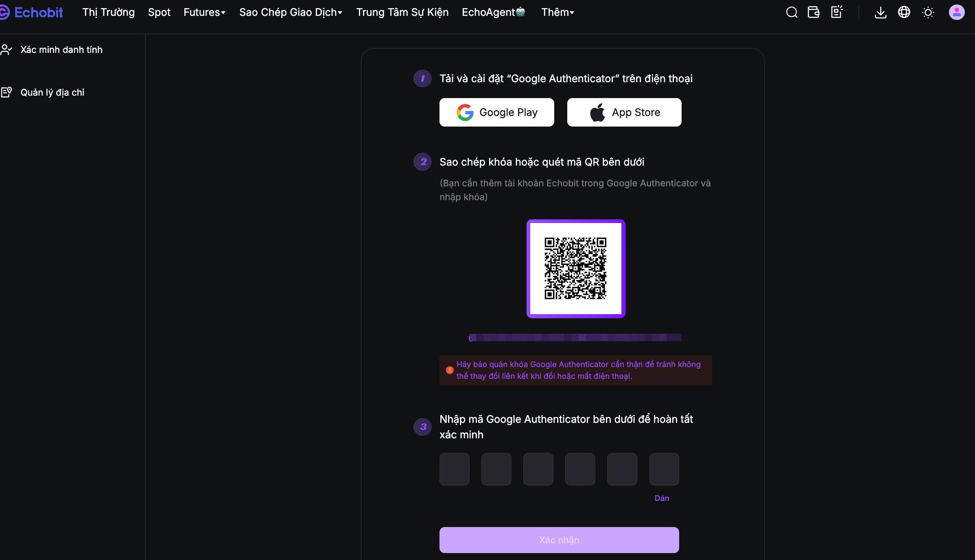Image resolution: width=975 pixels, height=560 pixels.
Task: Expand the Thêm dropdown menu
Action: (557, 12)
